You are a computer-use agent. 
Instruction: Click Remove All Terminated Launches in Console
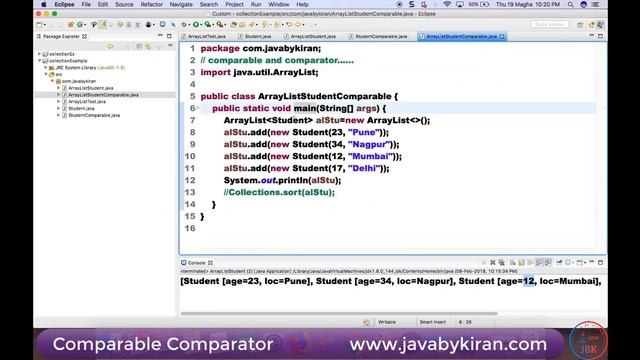(x=502, y=262)
